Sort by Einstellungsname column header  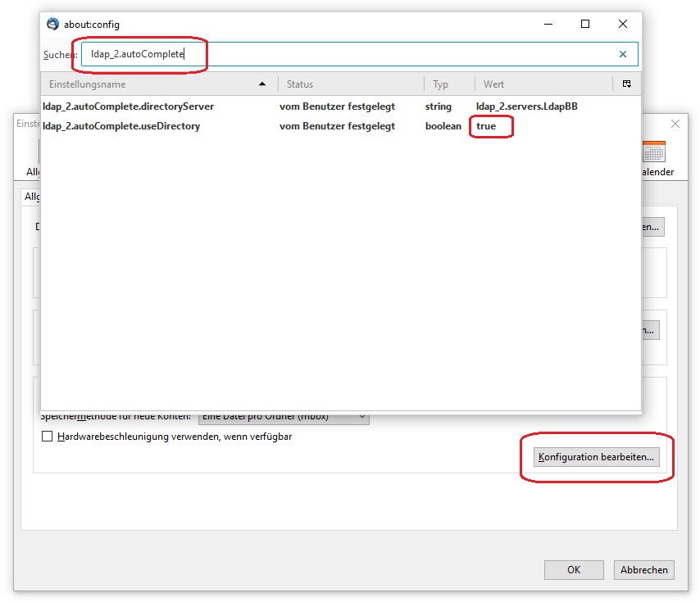point(156,84)
